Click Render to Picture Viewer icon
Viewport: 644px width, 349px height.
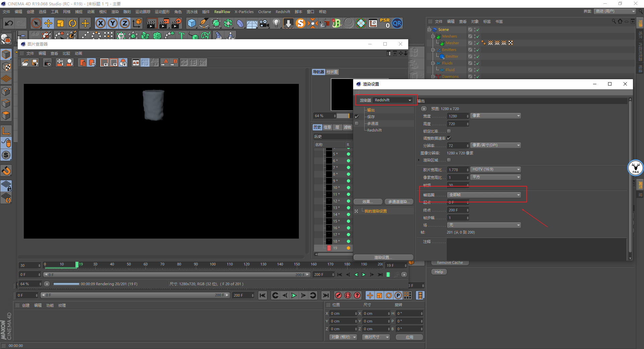tap(164, 23)
